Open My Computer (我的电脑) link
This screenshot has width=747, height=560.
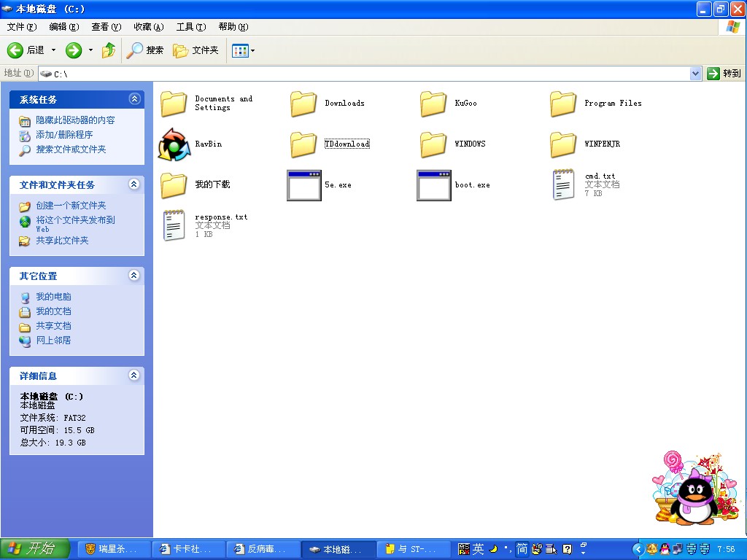pyautogui.click(x=53, y=297)
